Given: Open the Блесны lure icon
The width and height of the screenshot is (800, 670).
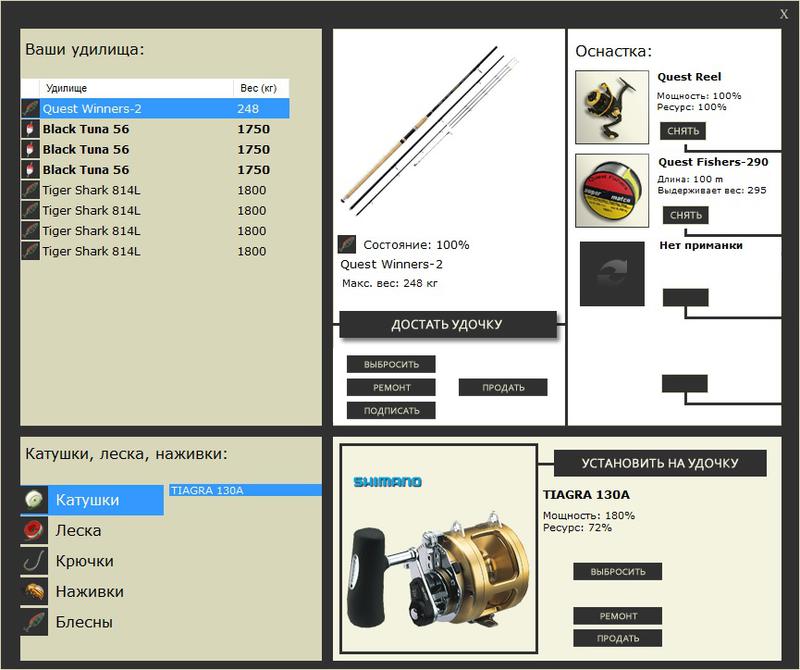Looking at the screenshot, I should click(x=34, y=622).
